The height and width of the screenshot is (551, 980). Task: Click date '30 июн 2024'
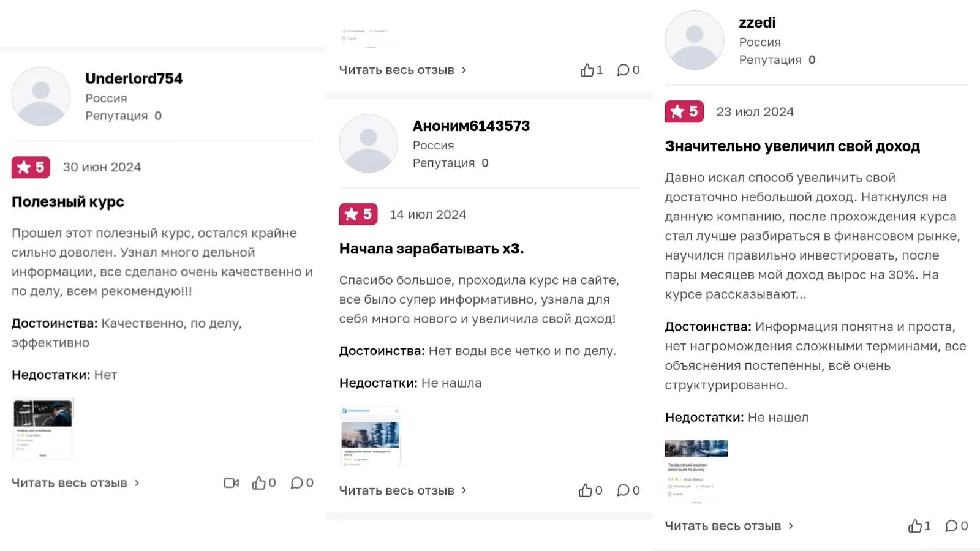(102, 167)
